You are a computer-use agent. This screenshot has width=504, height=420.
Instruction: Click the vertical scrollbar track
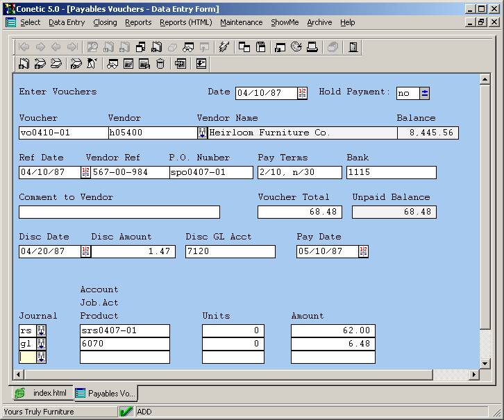click(485, 344)
